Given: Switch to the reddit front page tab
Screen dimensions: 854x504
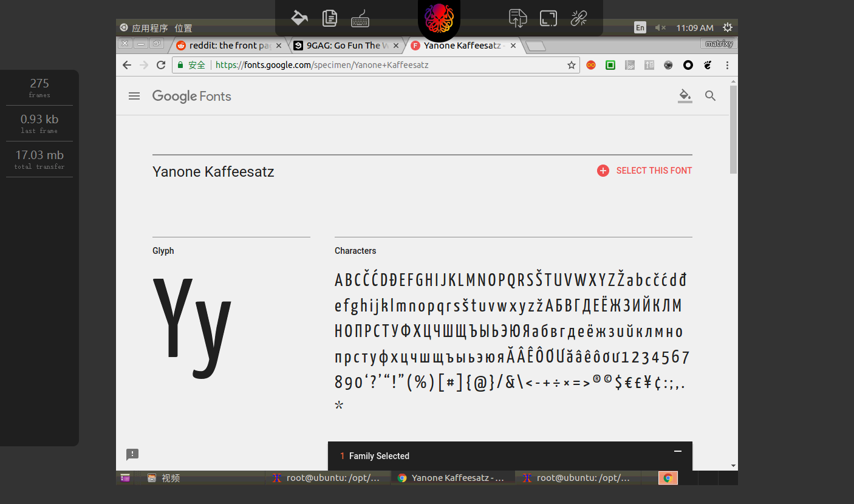Looking at the screenshot, I should [x=229, y=46].
